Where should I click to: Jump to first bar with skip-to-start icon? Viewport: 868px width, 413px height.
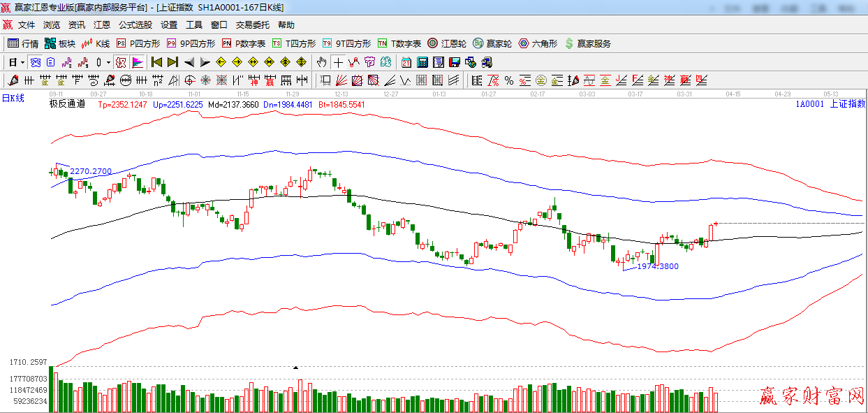156,62
